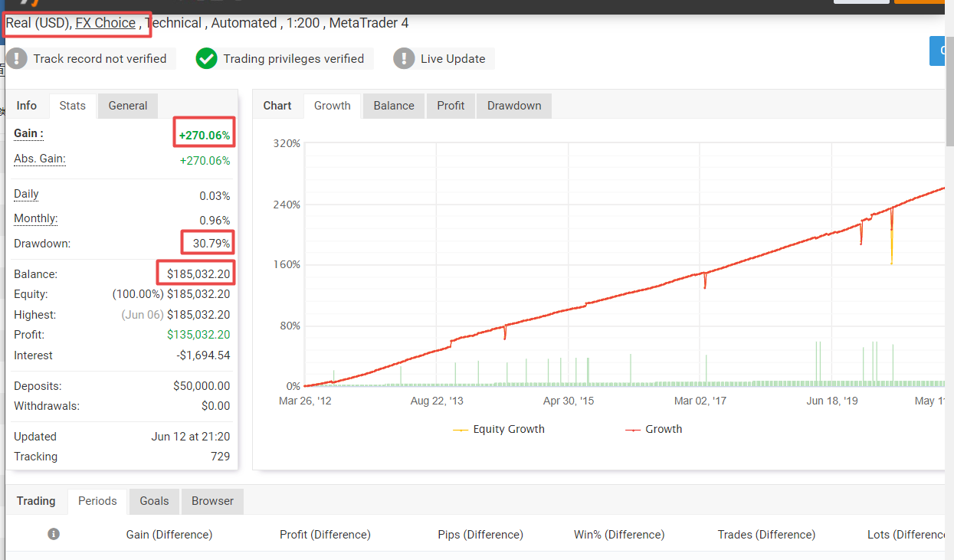Show the Balance chart tab
This screenshot has width=954, height=560.
pos(394,106)
